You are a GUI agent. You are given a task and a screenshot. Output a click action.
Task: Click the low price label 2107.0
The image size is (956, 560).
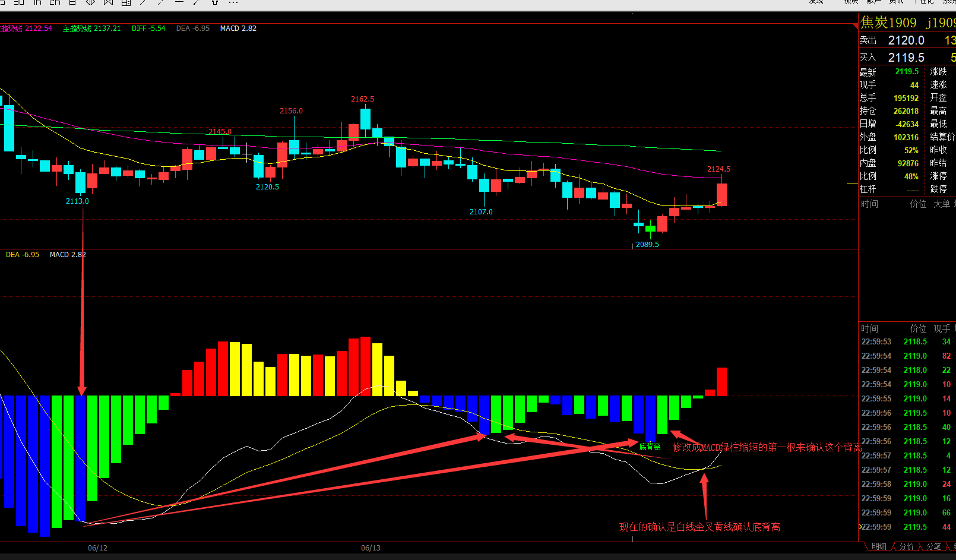click(x=481, y=212)
